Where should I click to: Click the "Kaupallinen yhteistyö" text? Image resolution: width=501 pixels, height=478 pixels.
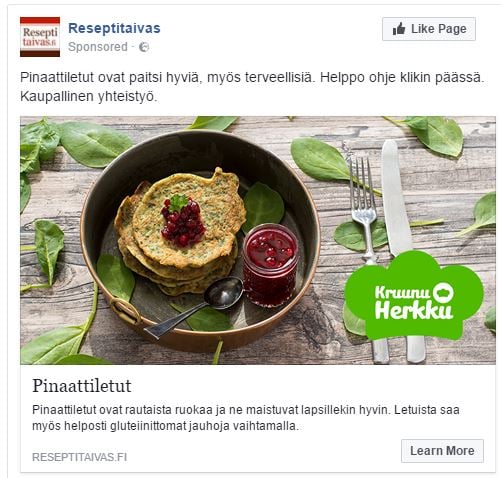89,97
